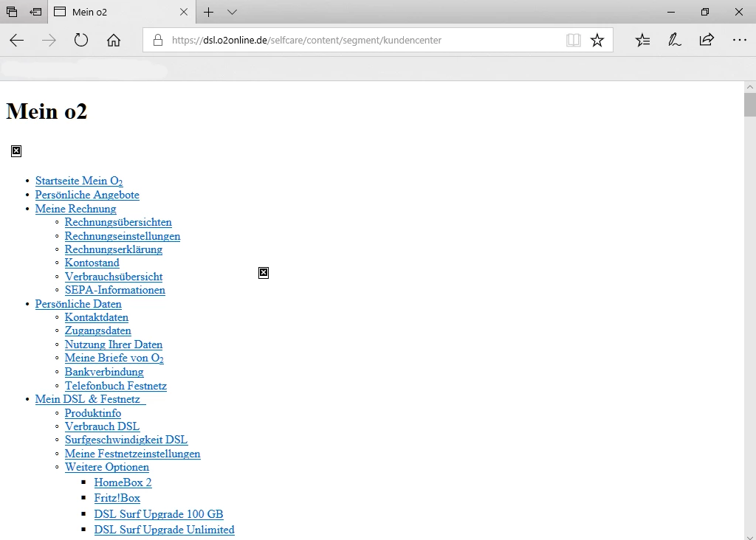Open SEPA-Informationen link
This screenshot has width=756, height=540.
click(x=114, y=290)
